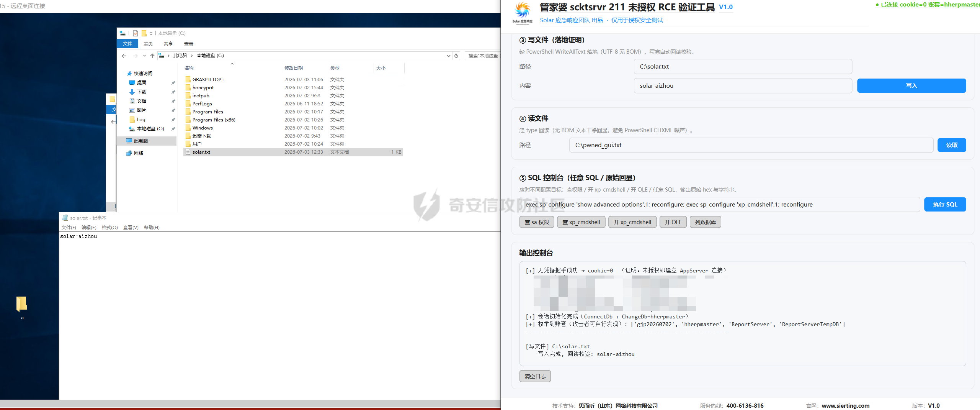The image size is (980, 410).
Task: Select the 用户 folder icon
Action: pyautogui.click(x=188, y=144)
